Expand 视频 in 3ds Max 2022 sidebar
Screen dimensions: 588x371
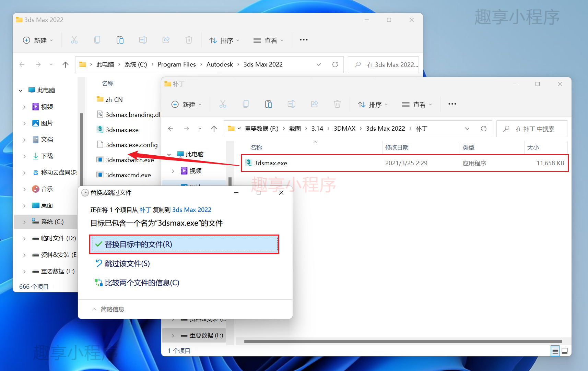(24, 107)
